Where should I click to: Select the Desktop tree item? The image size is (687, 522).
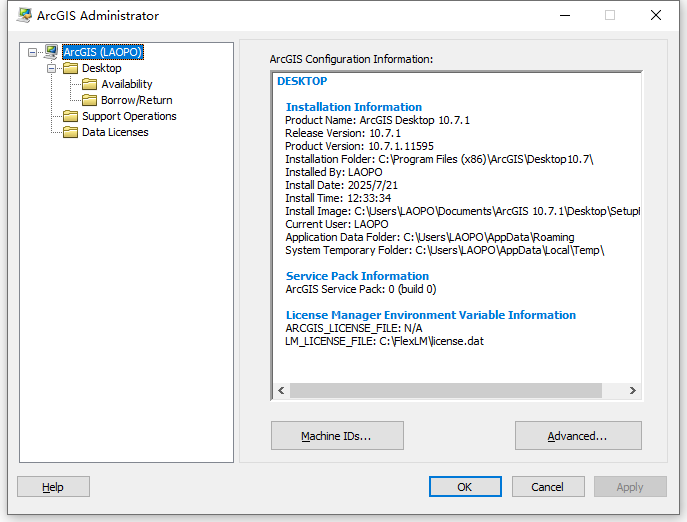(x=102, y=68)
